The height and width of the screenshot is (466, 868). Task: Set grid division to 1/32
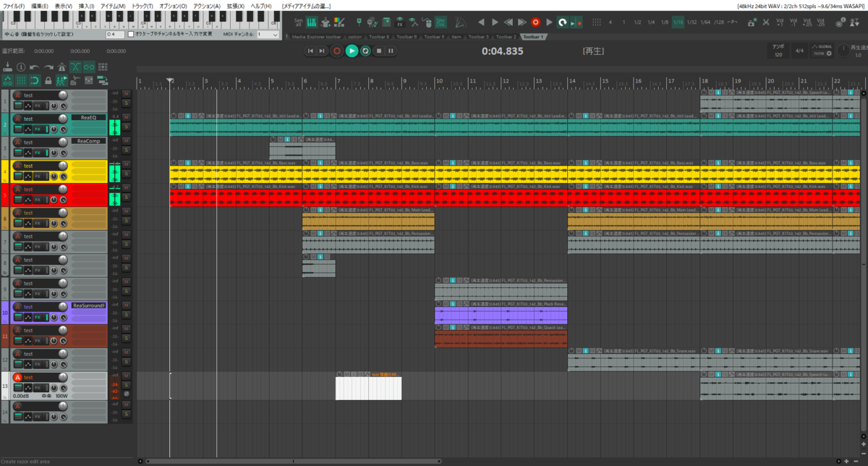pyautogui.click(x=692, y=22)
